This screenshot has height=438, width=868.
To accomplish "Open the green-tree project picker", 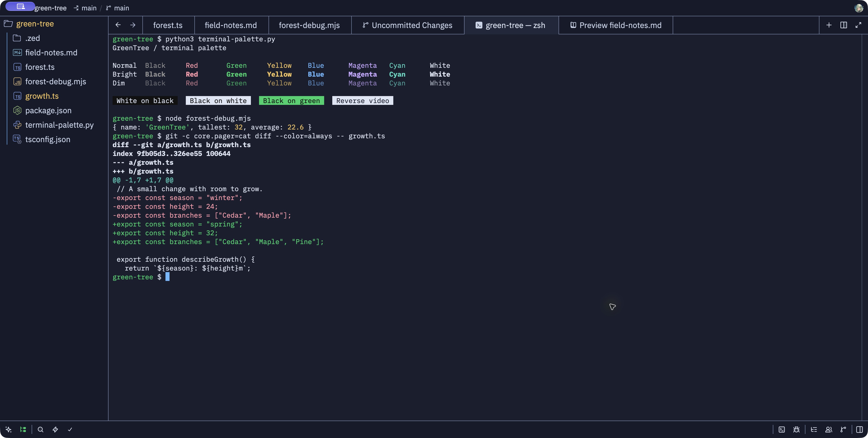I will point(51,8).
